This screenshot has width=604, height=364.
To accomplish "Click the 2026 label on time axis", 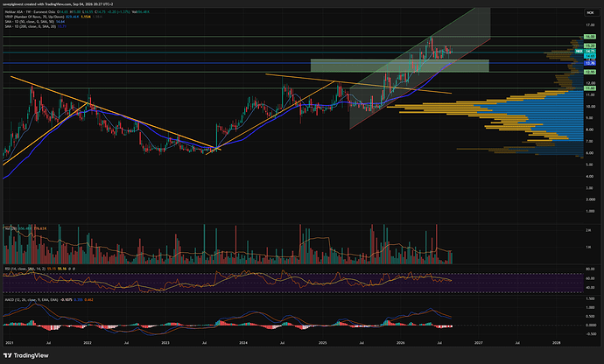I will pyautogui.click(x=401, y=342).
